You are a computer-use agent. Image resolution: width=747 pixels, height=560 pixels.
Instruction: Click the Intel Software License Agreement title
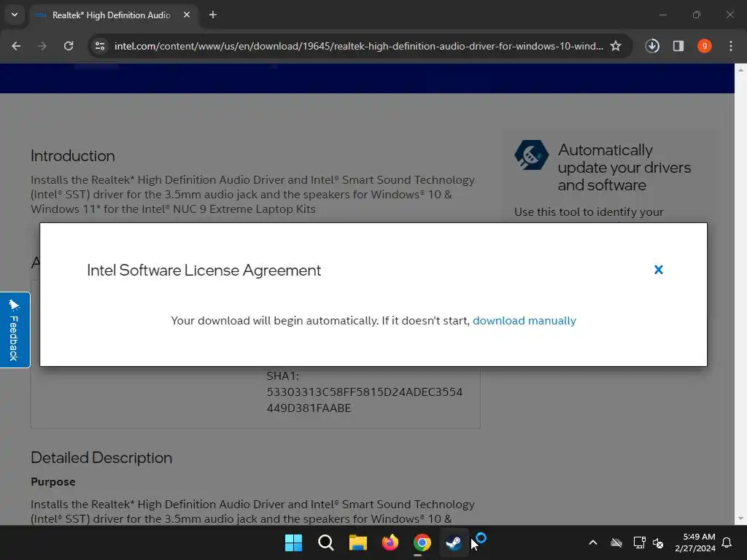click(x=204, y=271)
